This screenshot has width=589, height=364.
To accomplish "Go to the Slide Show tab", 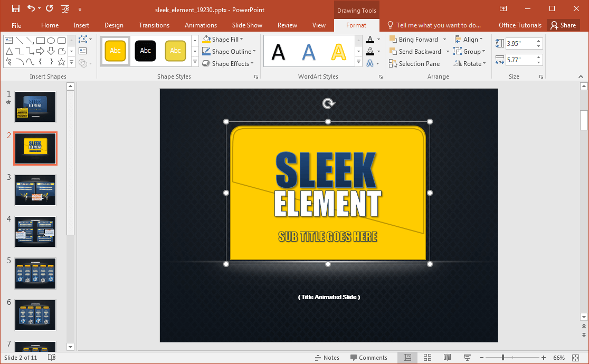I will tap(247, 25).
